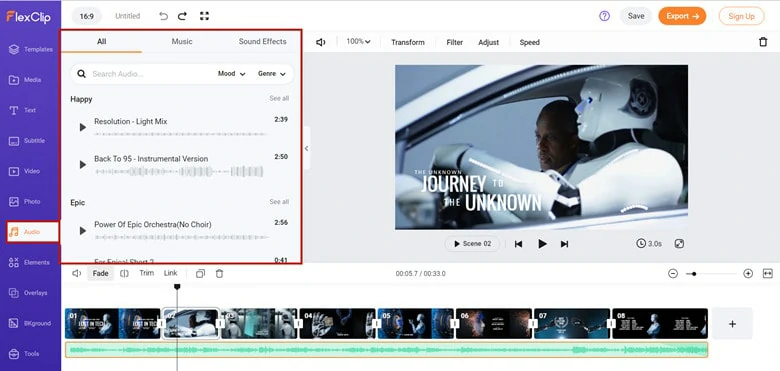The image size is (780, 371).
Task: Expand the Genre dropdown filter
Action: [272, 74]
